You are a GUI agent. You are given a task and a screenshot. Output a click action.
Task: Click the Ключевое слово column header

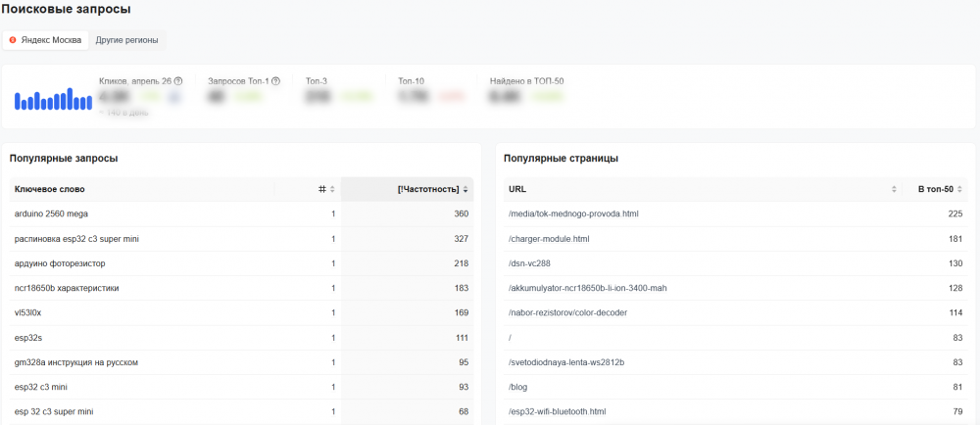tap(49, 189)
